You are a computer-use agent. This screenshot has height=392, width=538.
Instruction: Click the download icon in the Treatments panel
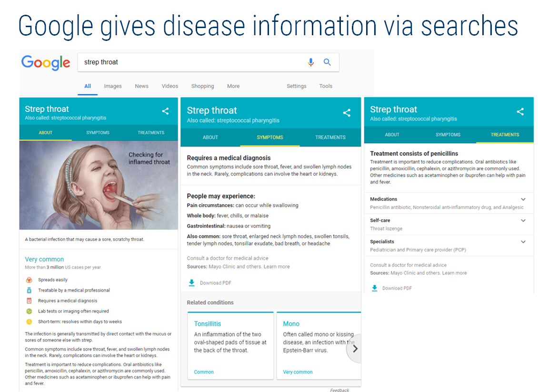375,288
